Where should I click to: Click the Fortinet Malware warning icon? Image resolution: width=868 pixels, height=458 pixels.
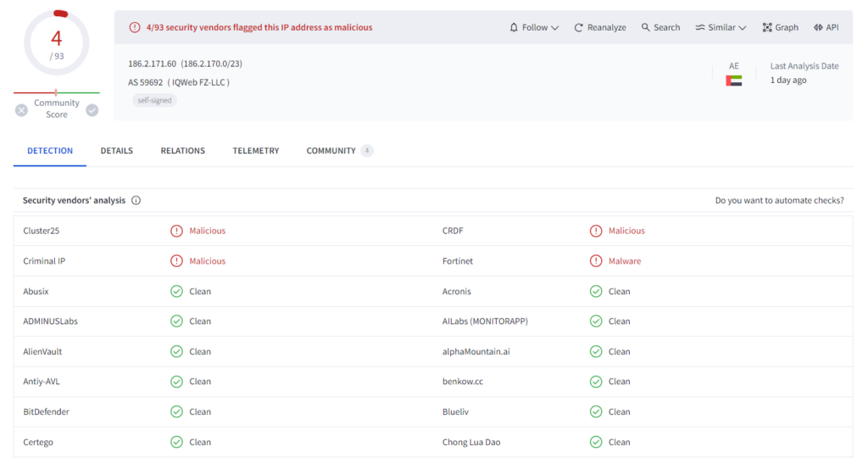pyautogui.click(x=596, y=261)
